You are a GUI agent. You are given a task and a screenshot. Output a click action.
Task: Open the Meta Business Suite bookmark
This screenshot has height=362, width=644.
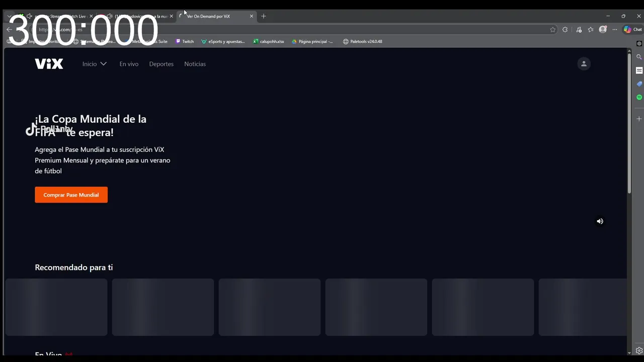[x=146, y=41]
